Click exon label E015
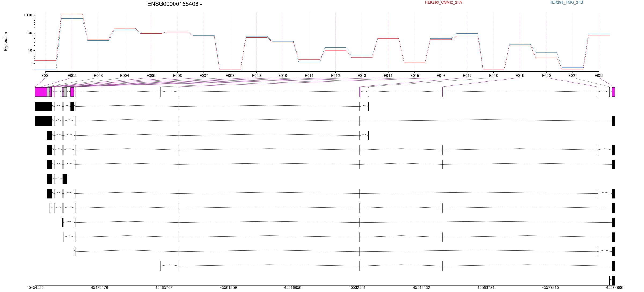Image resolution: width=644 pixels, height=292 pixels. 415,76
